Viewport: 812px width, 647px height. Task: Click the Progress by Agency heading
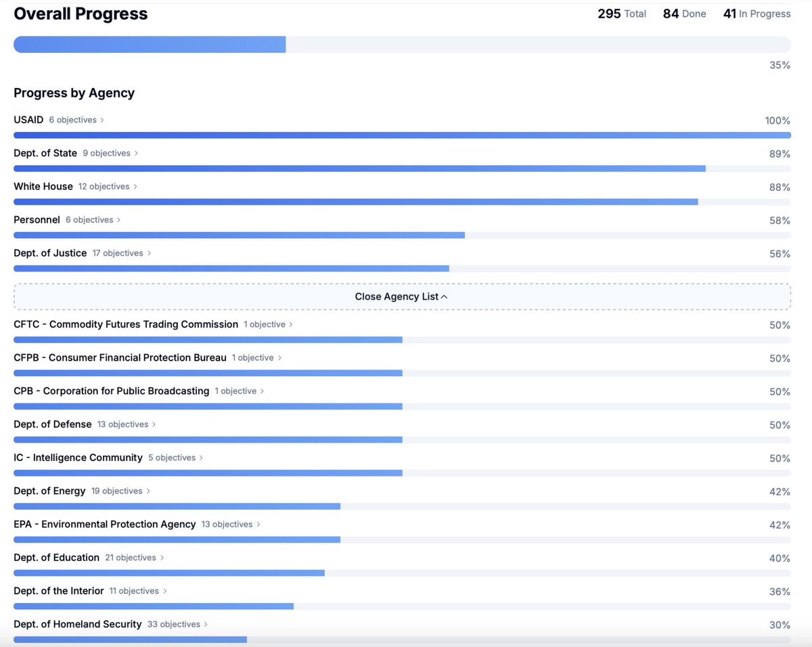pyautogui.click(x=74, y=93)
